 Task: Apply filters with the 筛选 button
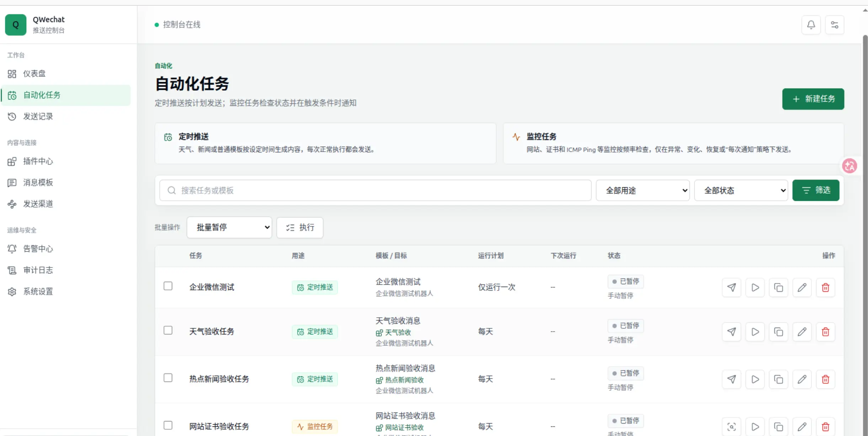pyautogui.click(x=816, y=190)
